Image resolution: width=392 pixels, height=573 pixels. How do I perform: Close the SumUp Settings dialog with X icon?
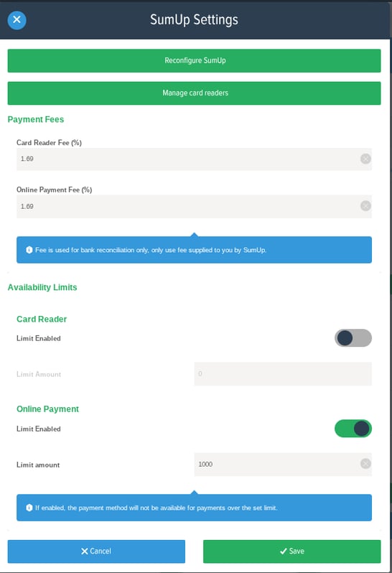point(17,19)
